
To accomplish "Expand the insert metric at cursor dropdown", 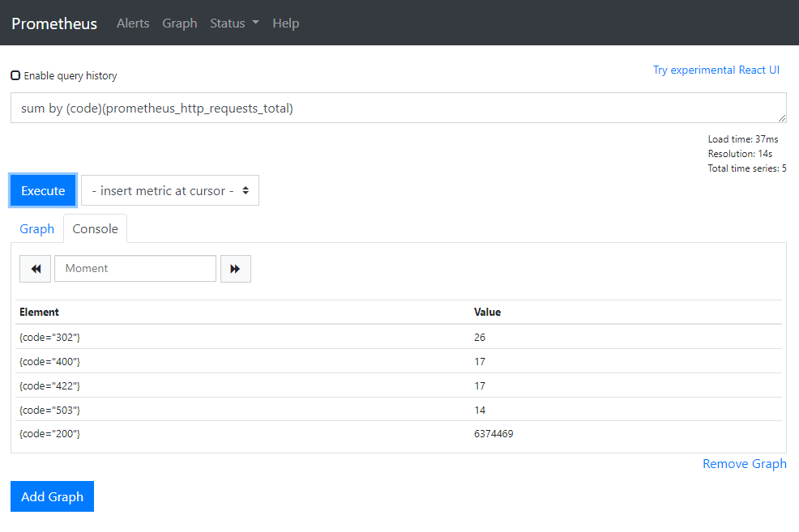I will pyautogui.click(x=170, y=190).
